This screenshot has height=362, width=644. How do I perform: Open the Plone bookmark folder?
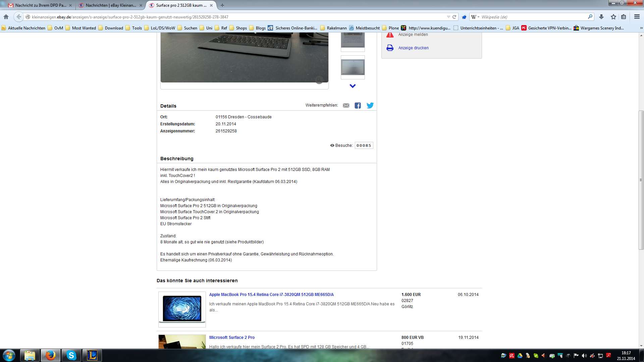pos(390,28)
